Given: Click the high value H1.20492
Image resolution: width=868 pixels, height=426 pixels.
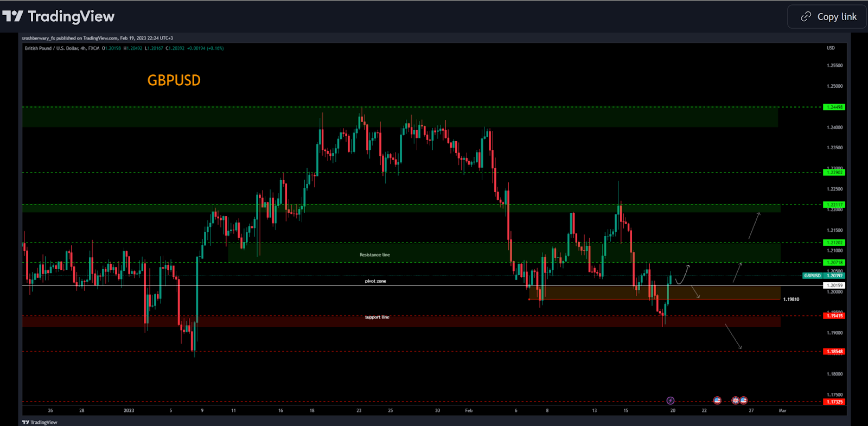Looking at the screenshot, I should 133,48.
